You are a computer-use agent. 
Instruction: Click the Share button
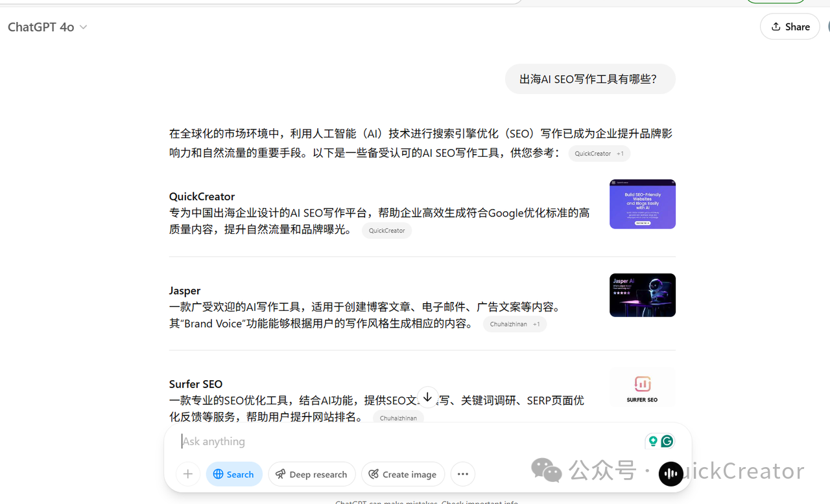[790, 27]
